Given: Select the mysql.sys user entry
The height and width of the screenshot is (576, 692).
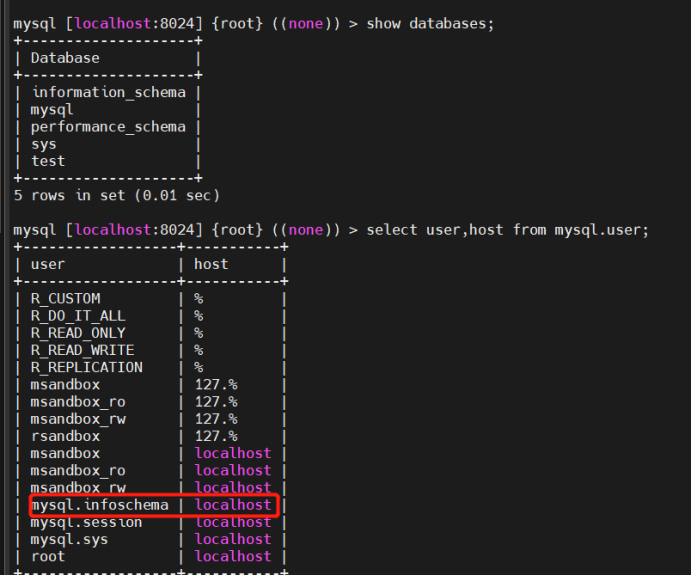Looking at the screenshot, I should (69, 540).
